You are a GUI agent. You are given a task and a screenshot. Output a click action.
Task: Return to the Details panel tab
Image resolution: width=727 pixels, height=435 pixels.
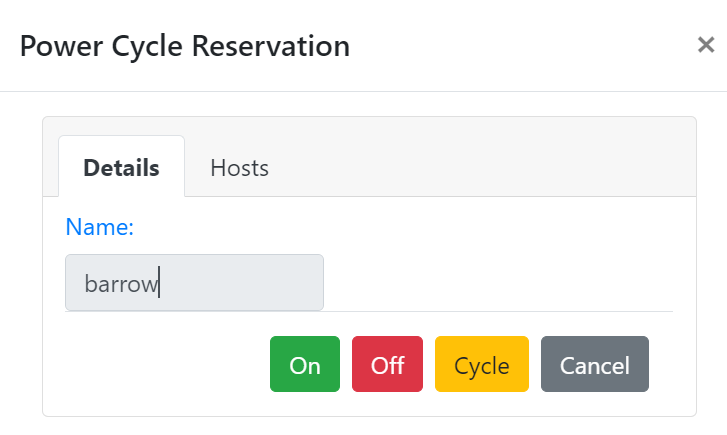pyautogui.click(x=121, y=166)
